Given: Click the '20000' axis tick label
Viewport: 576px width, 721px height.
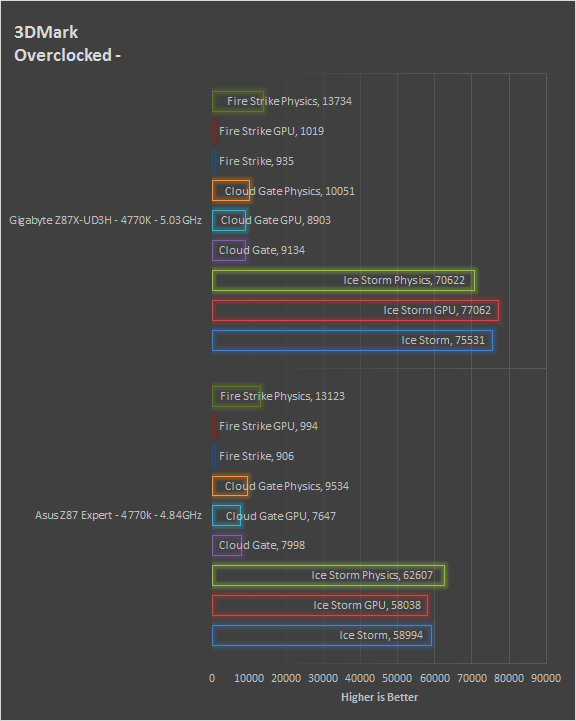Looking at the screenshot, I should 286,678.
